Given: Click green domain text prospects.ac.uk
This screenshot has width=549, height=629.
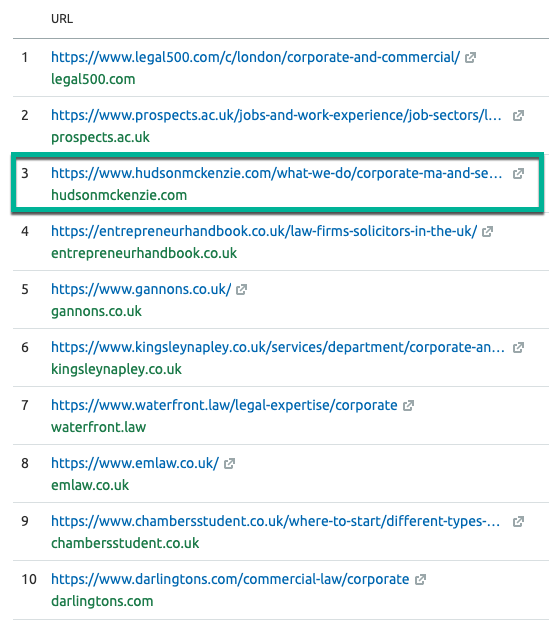Looking at the screenshot, I should pyautogui.click(x=100, y=137).
